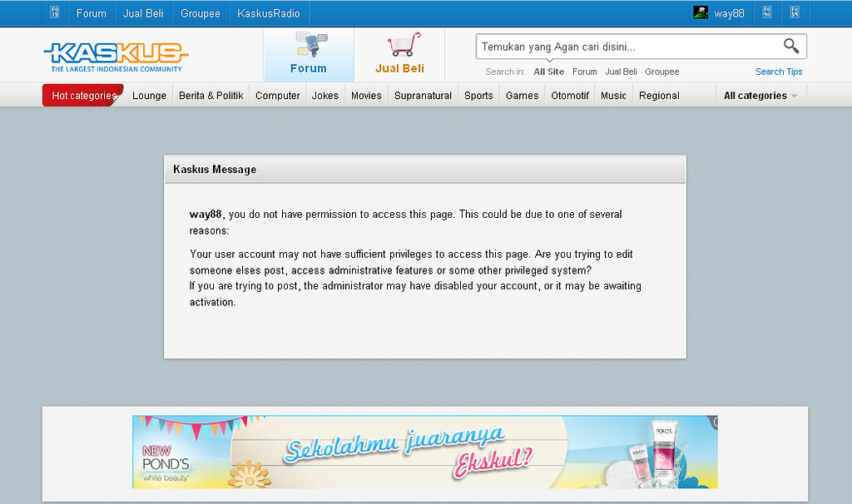Click the Kaskus logo
Viewport: 852px width, 504px height.
point(116,57)
